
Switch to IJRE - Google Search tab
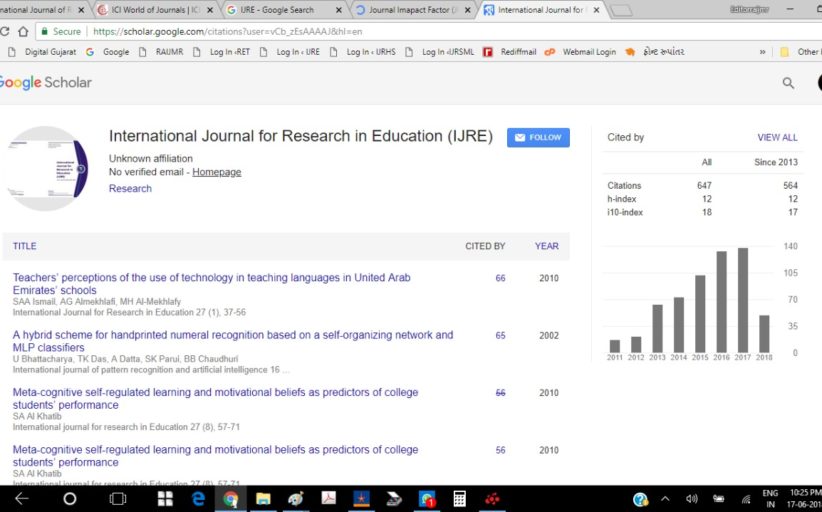click(x=283, y=9)
